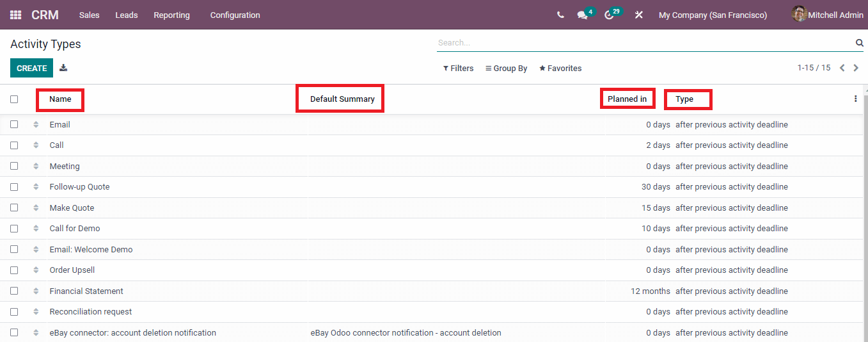Open the activities clock icon
Image resolution: width=868 pixels, height=342 pixels.
pos(609,15)
